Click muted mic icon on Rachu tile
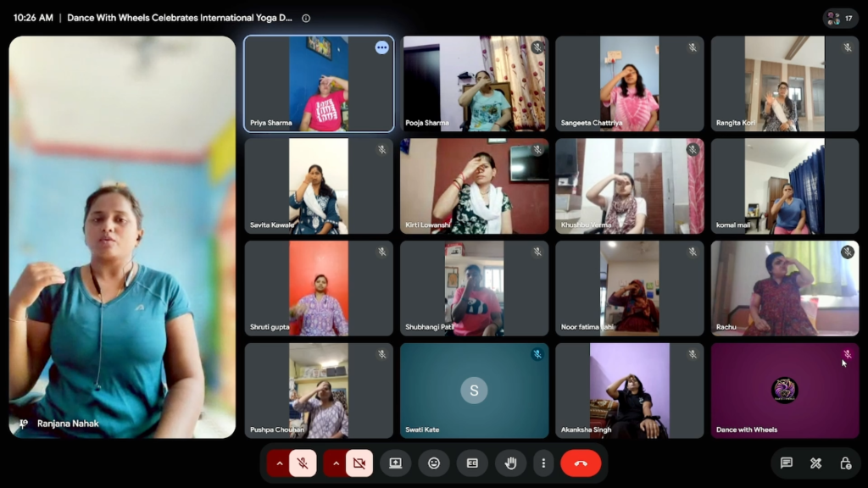 click(x=848, y=252)
